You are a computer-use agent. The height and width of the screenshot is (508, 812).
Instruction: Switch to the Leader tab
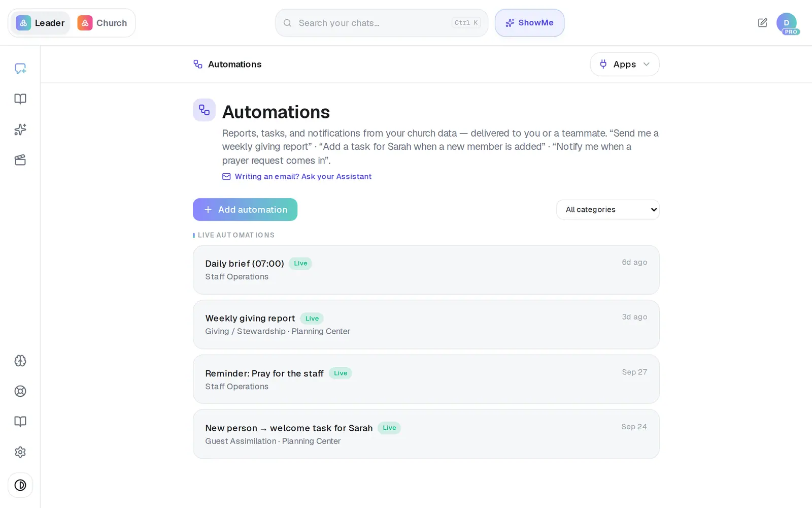tap(41, 23)
